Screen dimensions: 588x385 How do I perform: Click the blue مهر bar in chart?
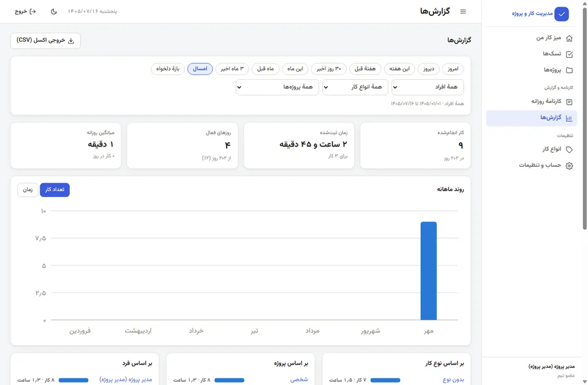[429, 271]
